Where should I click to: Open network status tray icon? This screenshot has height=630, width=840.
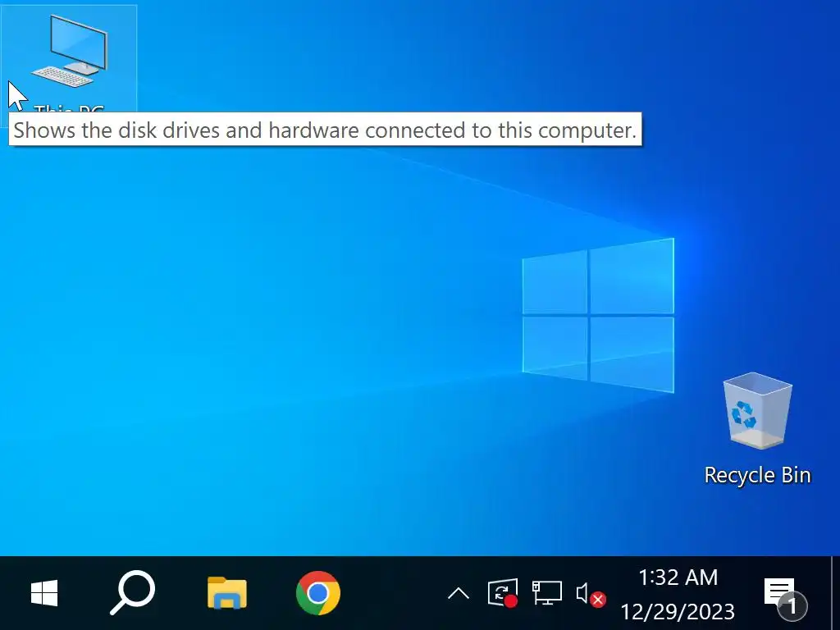546,593
